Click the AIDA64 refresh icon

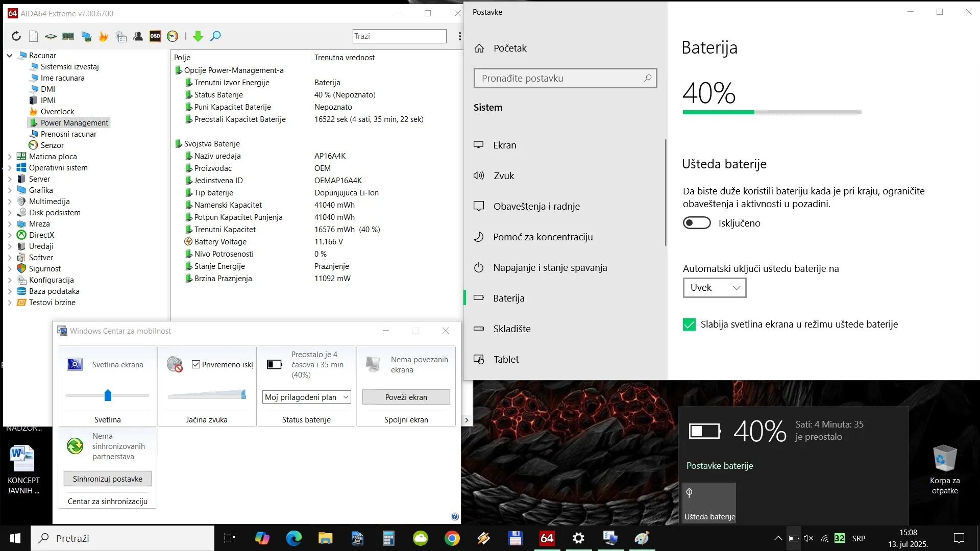tap(16, 36)
